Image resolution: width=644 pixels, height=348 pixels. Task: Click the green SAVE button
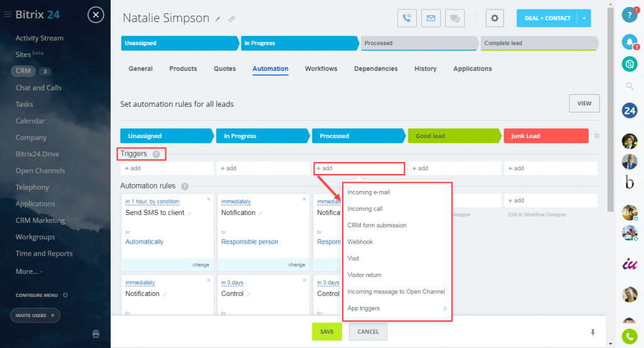coord(327,332)
